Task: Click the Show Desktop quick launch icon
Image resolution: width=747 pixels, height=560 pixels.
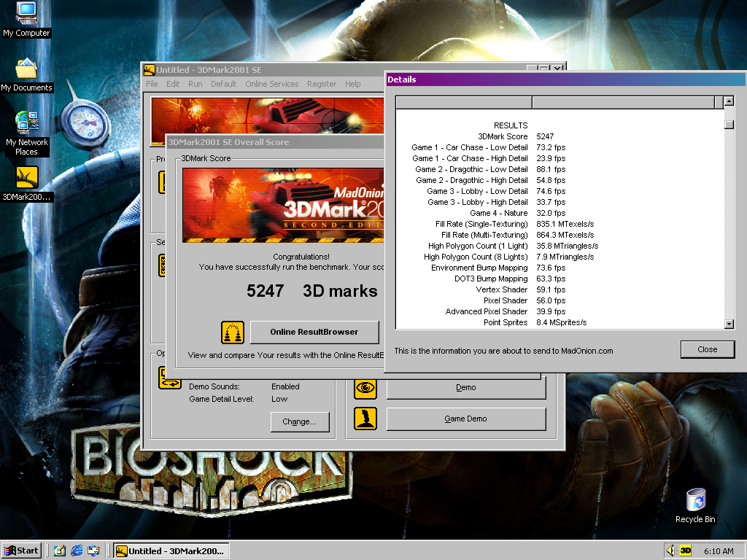Action: 60,551
